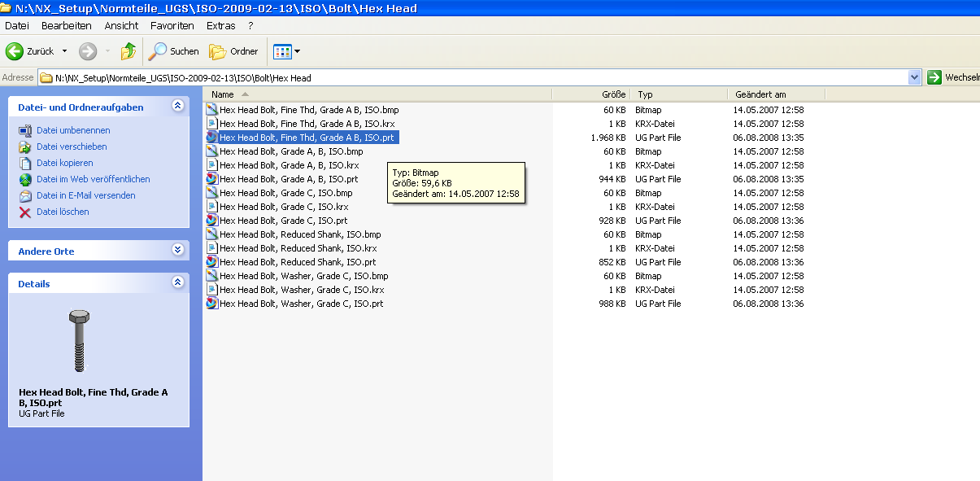980x481 pixels.
Task: Click the 'Datei umbenennen' rename icon
Action: [25, 130]
